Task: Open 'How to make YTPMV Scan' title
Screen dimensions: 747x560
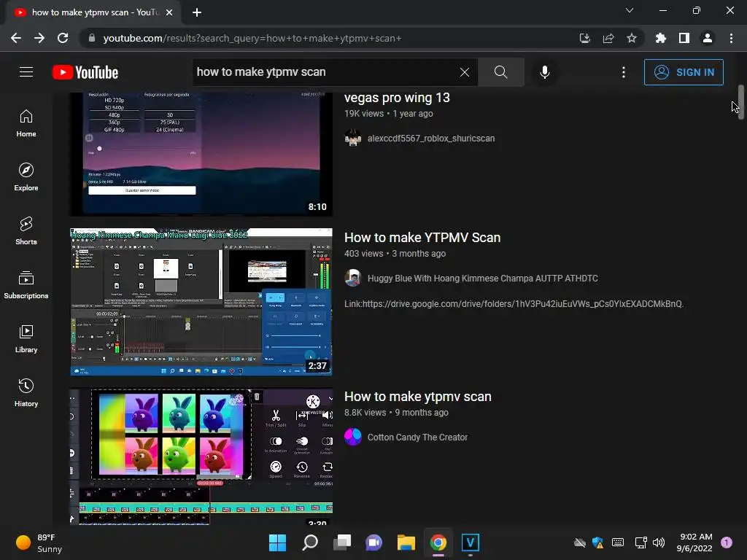Action: pyautogui.click(x=422, y=238)
